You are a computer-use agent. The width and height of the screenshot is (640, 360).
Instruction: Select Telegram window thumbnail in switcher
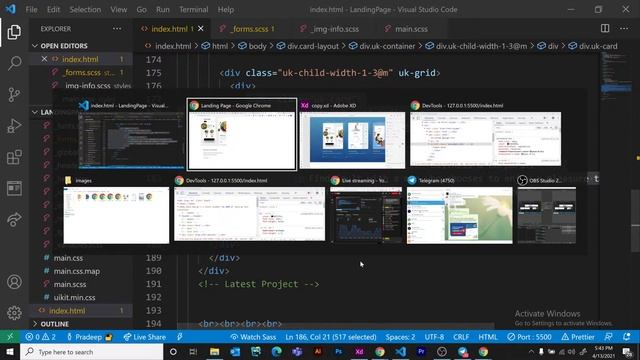[460, 210]
